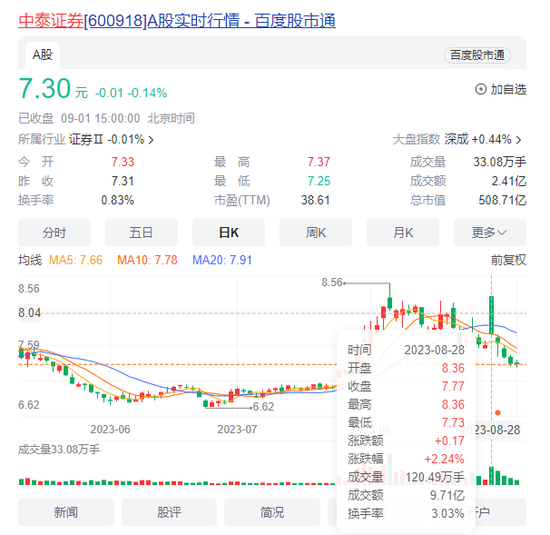
Task: Select the 日K chart tab
Action: click(229, 233)
